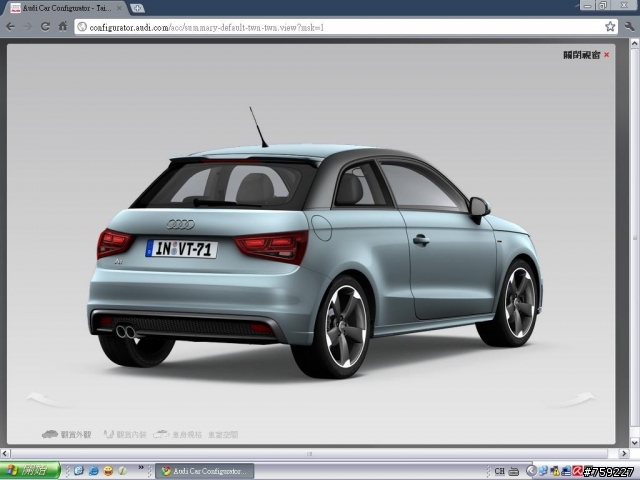Click the site info globe icon in address bar
The image size is (640, 480).
(82, 27)
